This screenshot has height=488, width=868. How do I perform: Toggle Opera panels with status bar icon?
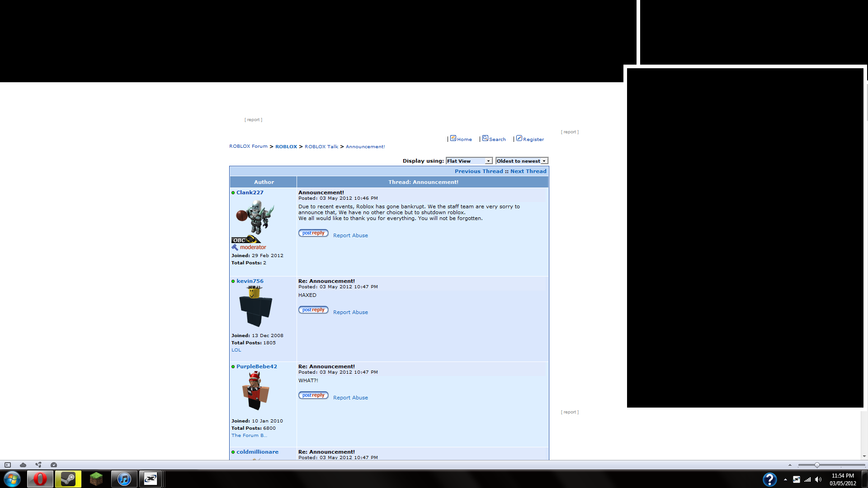(x=8, y=465)
